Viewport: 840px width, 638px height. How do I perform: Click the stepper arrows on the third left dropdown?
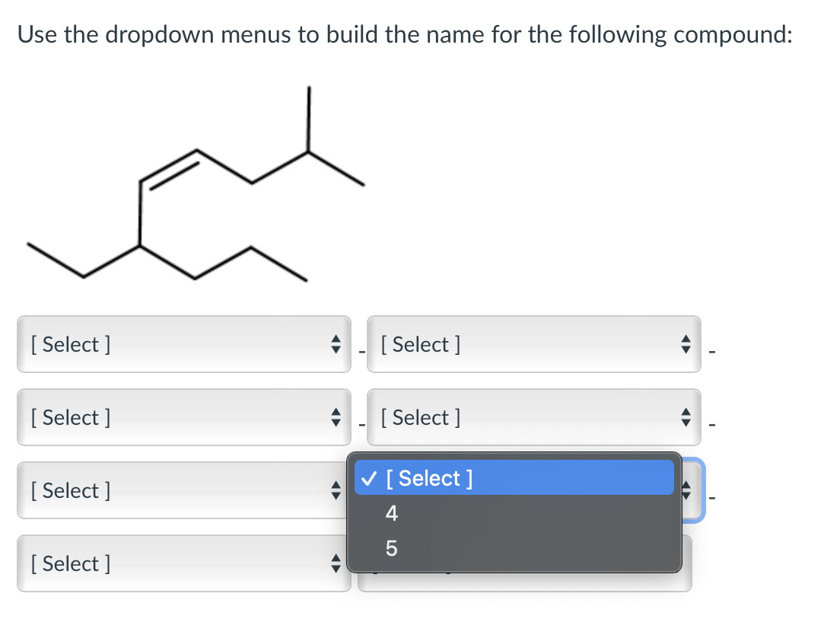coord(336,490)
